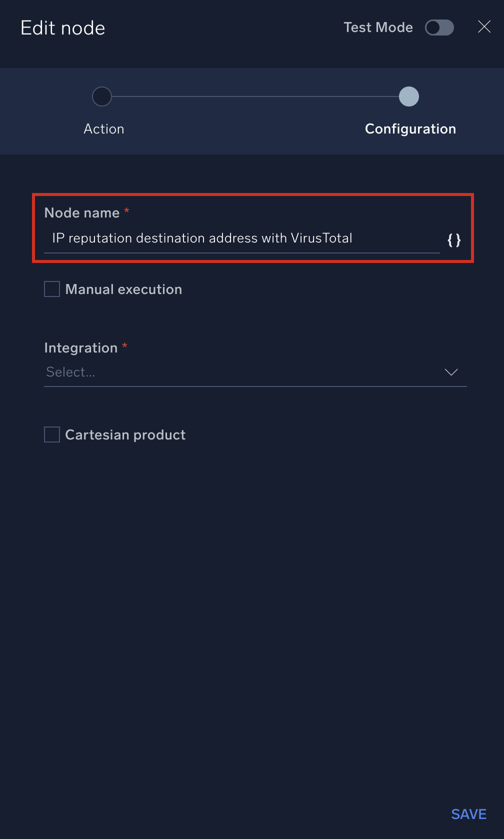Click the Test Mode label
Screen dimensions: 504x839
point(378,27)
